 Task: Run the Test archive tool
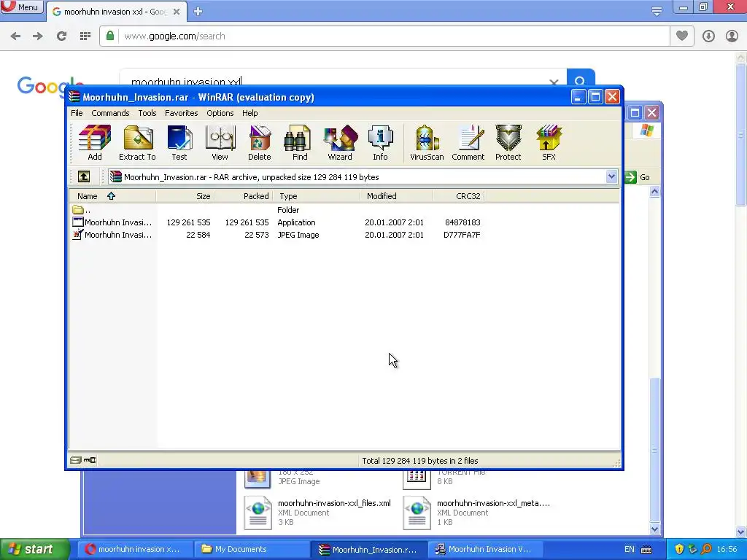179,142
